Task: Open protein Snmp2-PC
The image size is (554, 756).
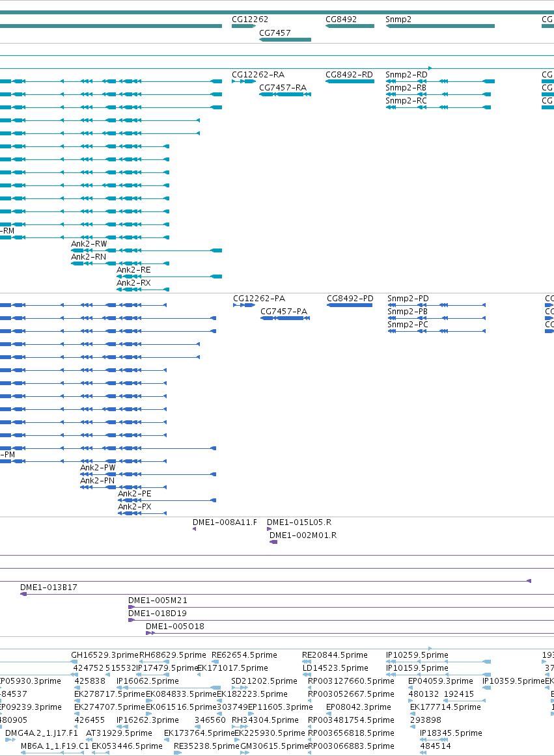Action: (x=408, y=325)
